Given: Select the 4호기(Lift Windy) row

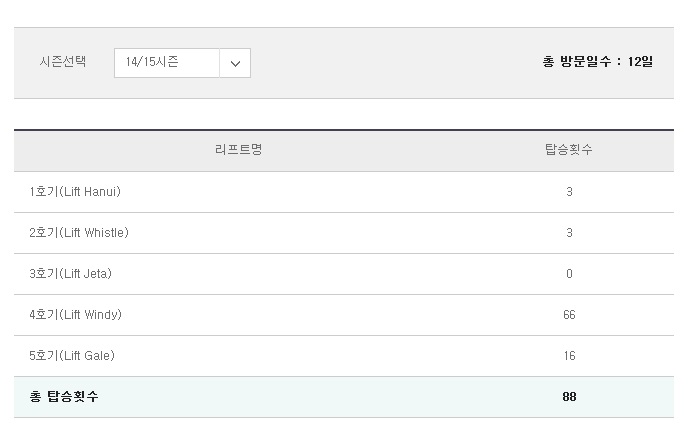Looking at the screenshot, I should (x=344, y=315).
